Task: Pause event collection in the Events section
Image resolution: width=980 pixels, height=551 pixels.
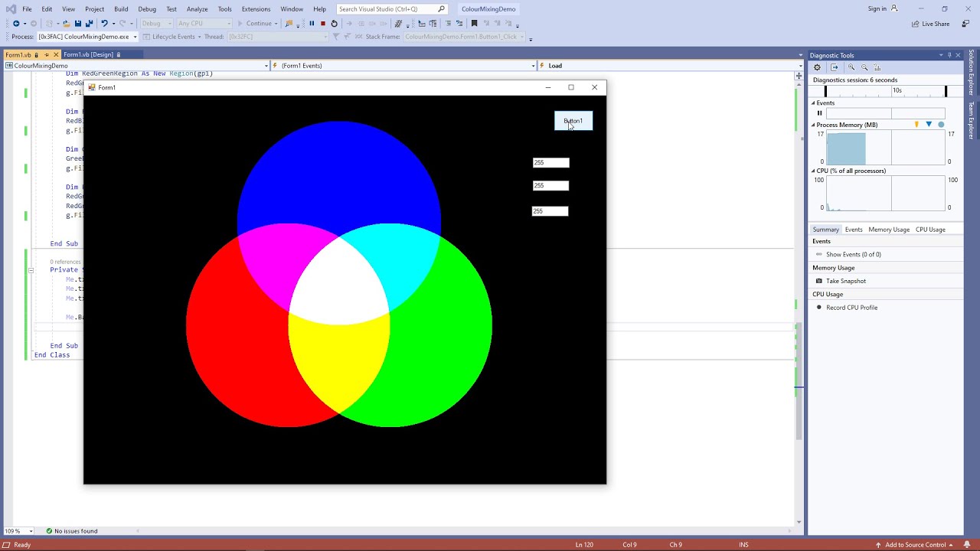Action: point(819,112)
